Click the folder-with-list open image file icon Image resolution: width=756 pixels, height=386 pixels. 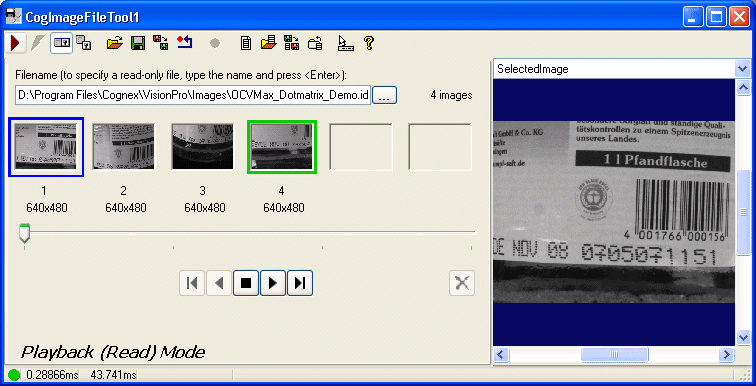268,43
